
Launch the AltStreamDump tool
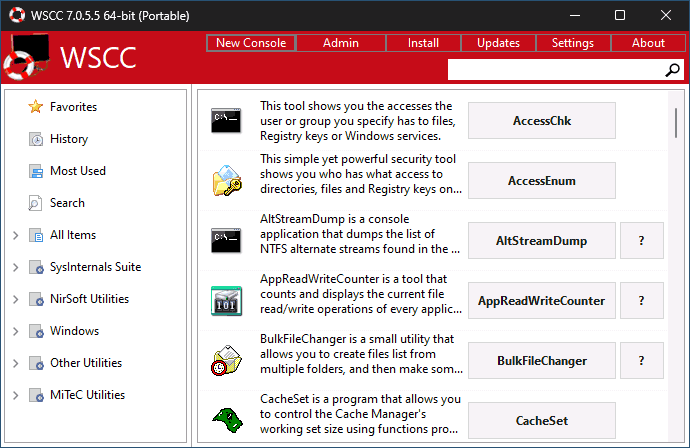point(542,240)
